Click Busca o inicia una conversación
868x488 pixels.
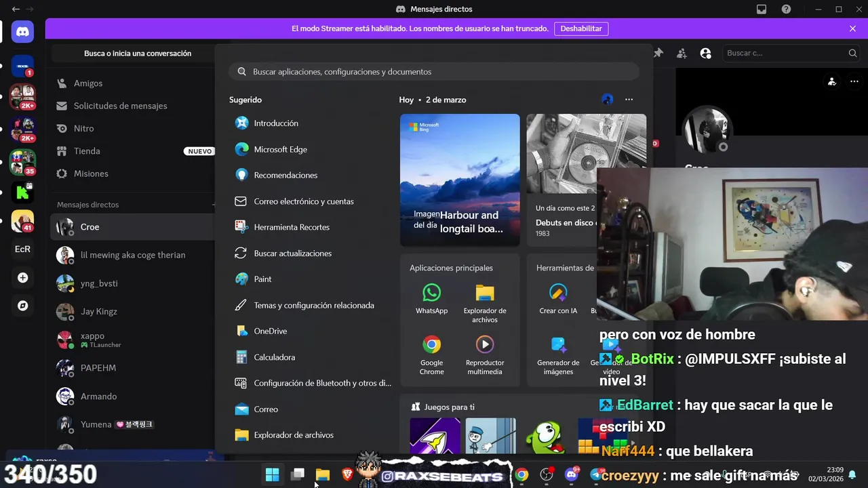pyautogui.click(x=138, y=54)
